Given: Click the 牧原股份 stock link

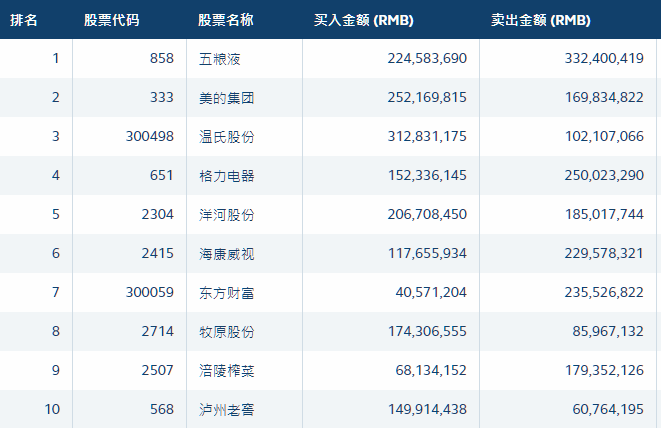Looking at the screenshot, I should [x=226, y=332].
